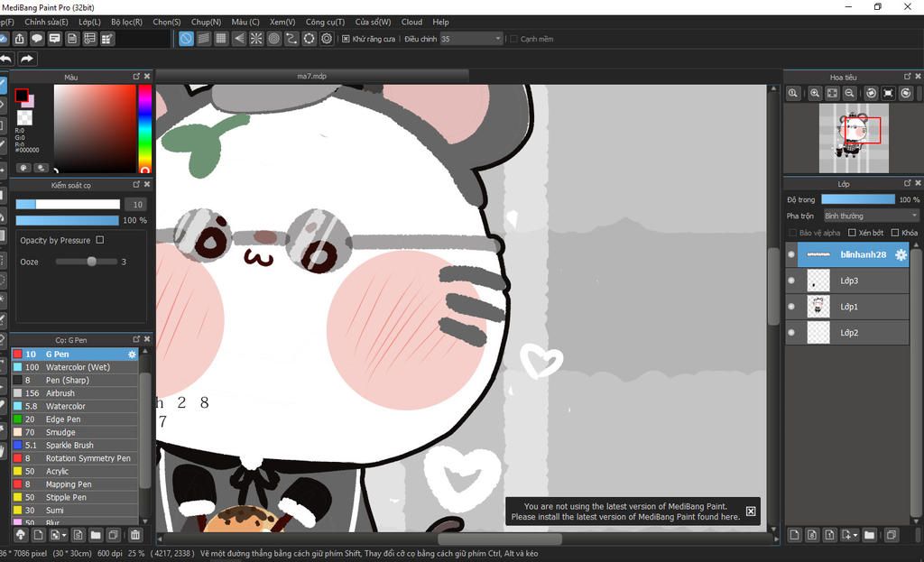Adjust the Độ trong layer opacity bar
Viewport: 924px width, 562px height.
click(x=858, y=199)
